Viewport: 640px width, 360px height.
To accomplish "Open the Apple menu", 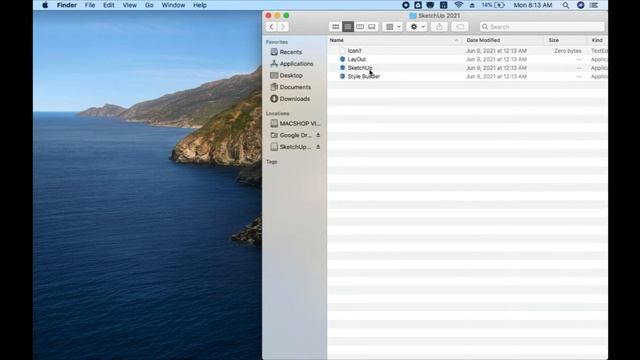I will click(x=45, y=5).
